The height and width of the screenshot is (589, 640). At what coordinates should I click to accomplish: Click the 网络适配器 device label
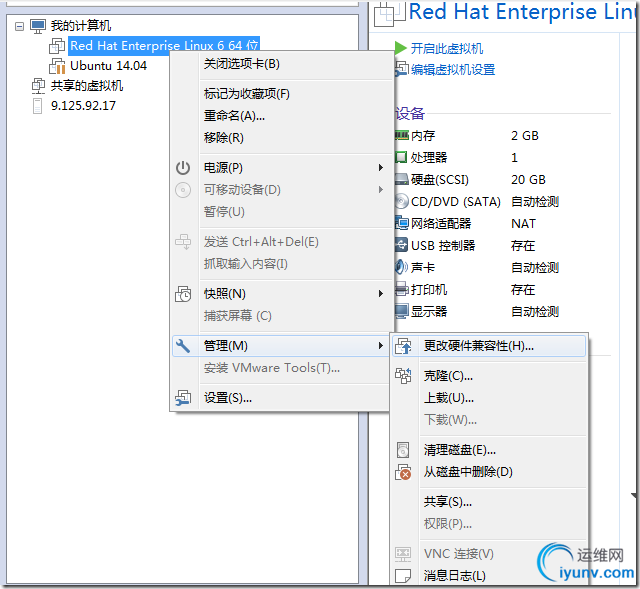(441, 224)
